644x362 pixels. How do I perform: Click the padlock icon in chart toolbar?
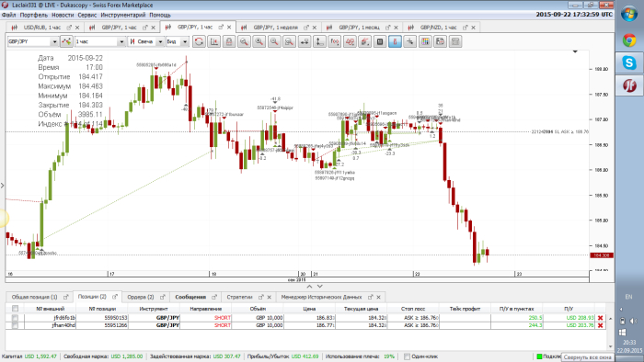(x=229, y=41)
